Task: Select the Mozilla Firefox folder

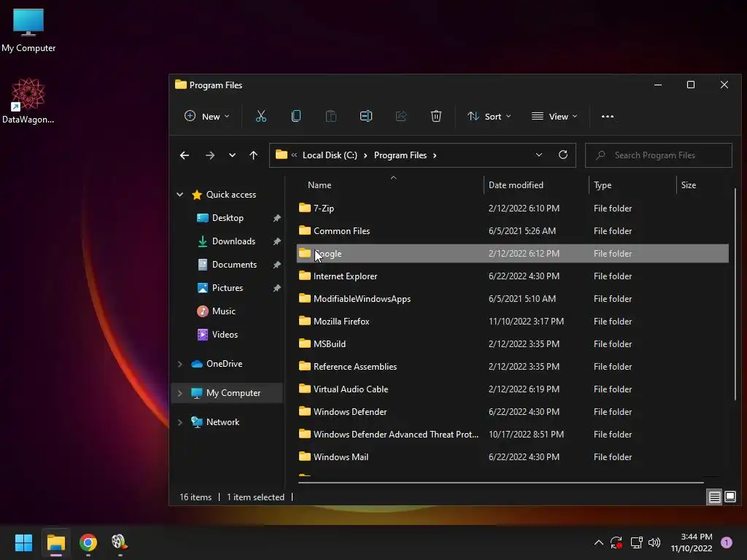Action: (513, 322)
